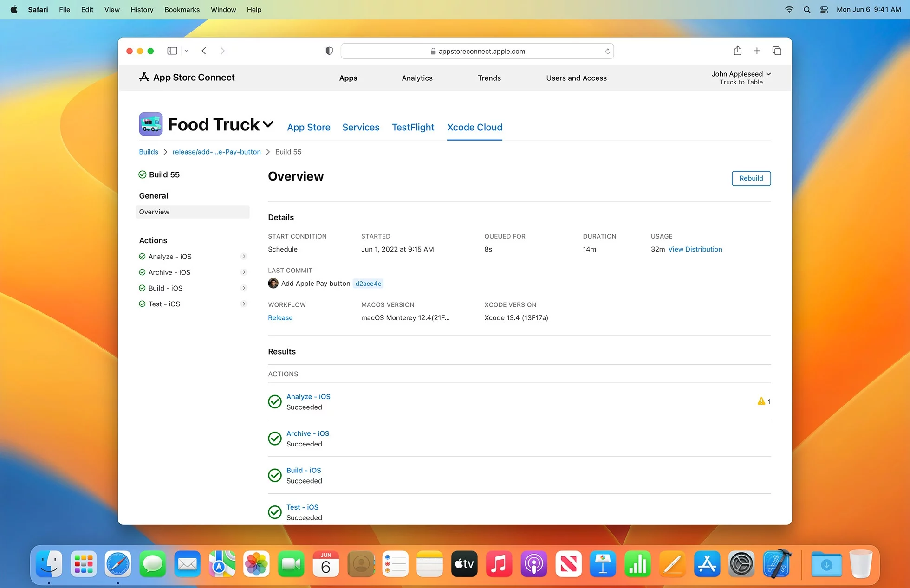Open Analyze - iOS sidebar action
Viewport: 910px width, 588px height.
coord(170,257)
